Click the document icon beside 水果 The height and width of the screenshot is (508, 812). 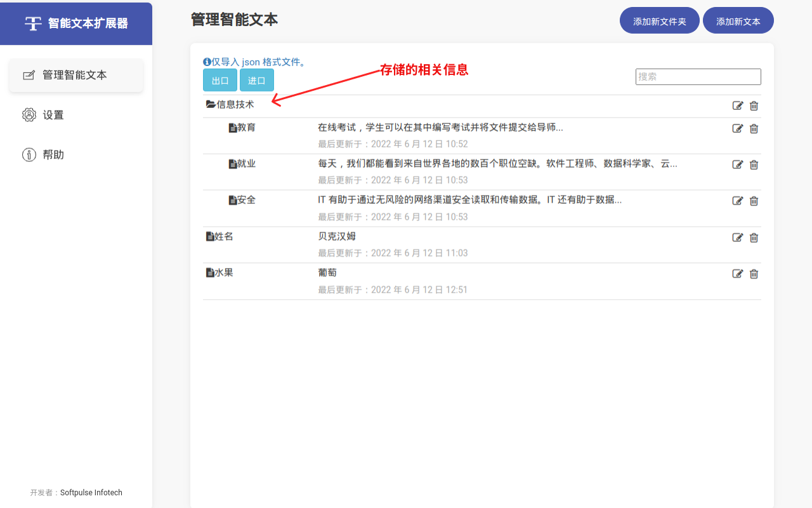click(210, 272)
